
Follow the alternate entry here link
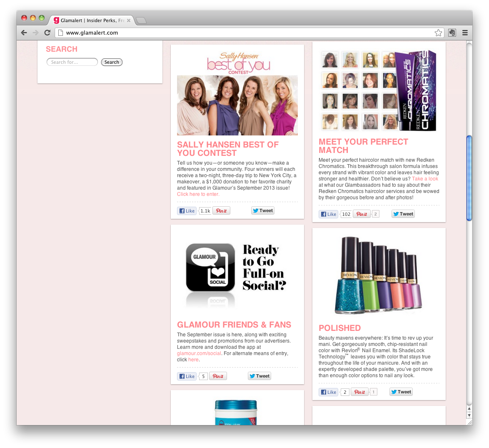tap(193, 360)
